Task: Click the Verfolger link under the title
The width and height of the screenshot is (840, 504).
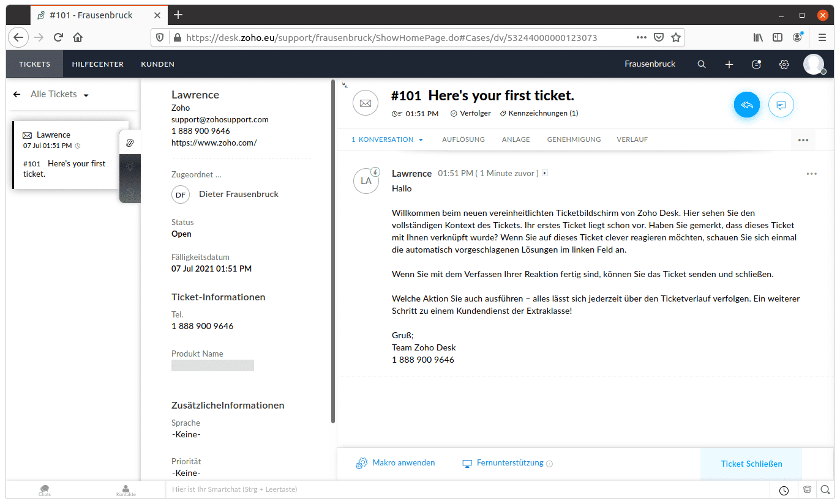Action: pos(471,113)
